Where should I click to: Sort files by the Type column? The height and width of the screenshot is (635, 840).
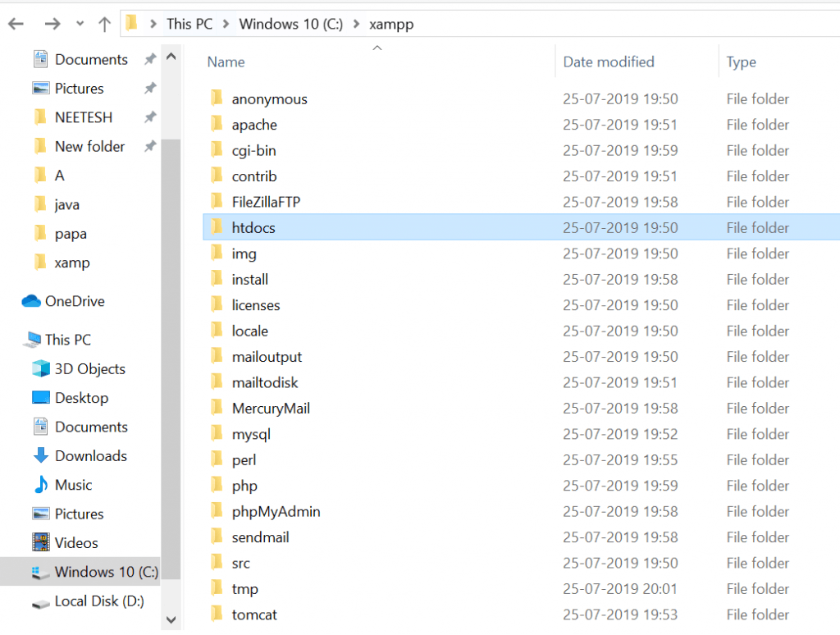741,62
